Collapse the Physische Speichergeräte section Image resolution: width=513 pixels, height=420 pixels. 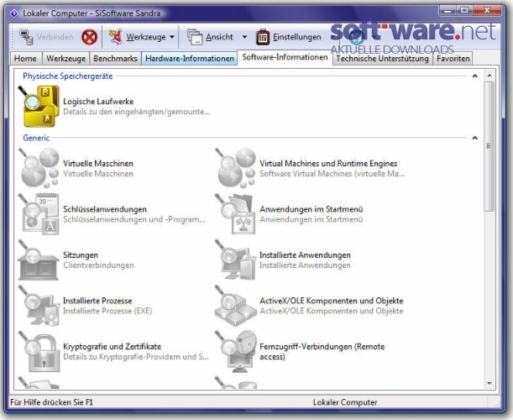(474, 76)
